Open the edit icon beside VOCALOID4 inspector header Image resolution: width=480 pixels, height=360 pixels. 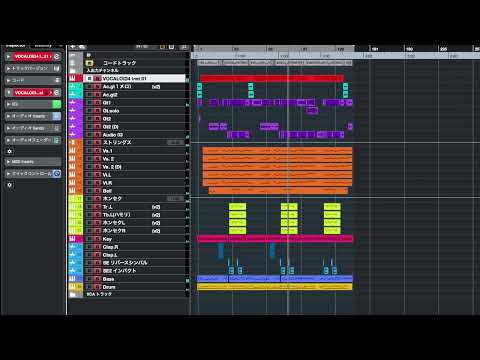click(x=57, y=56)
